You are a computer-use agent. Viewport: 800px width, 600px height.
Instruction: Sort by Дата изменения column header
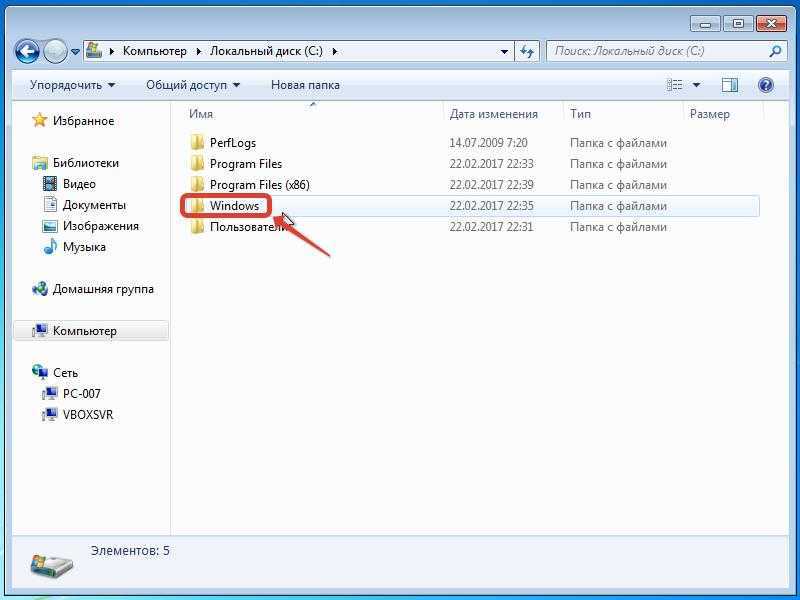coord(493,114)
